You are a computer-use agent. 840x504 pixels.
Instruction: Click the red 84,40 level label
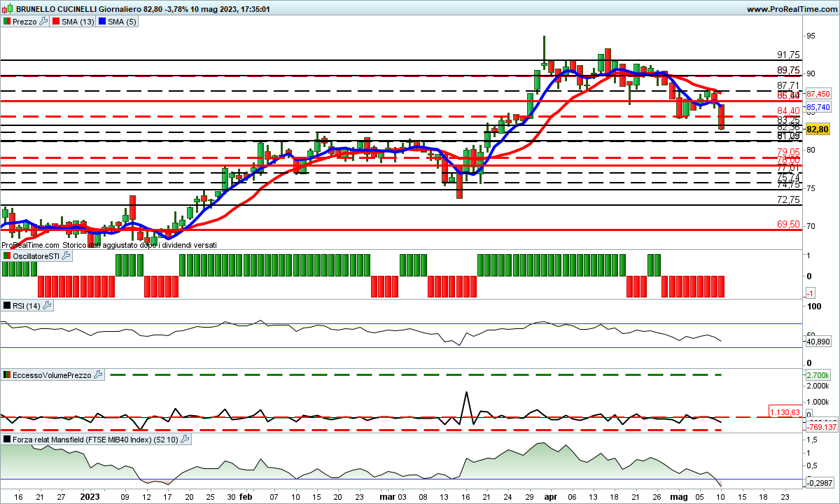[788, 111]
